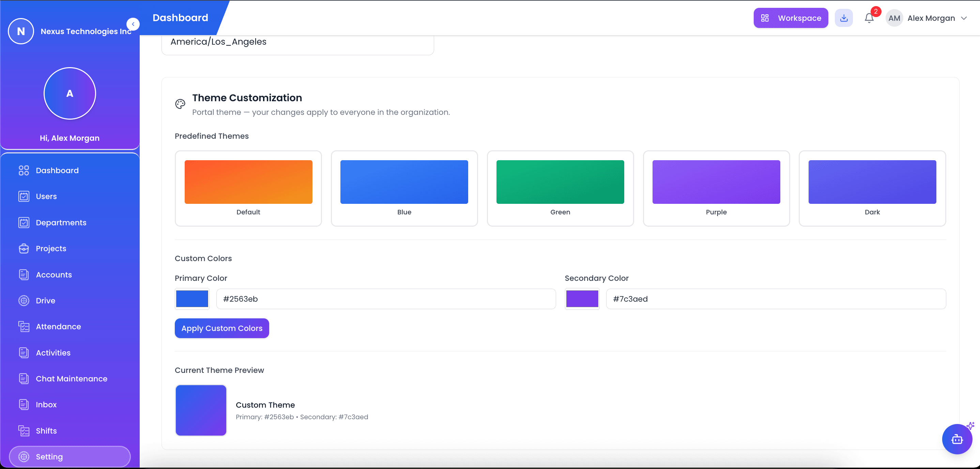
Task: Click the Projects briefcase icon
Action: click(24, 248)
